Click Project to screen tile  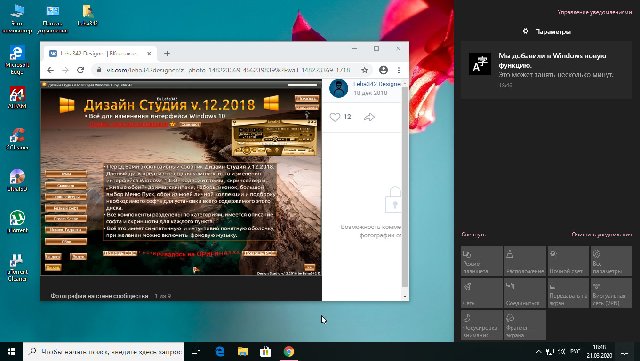click(x=568, y=293)
